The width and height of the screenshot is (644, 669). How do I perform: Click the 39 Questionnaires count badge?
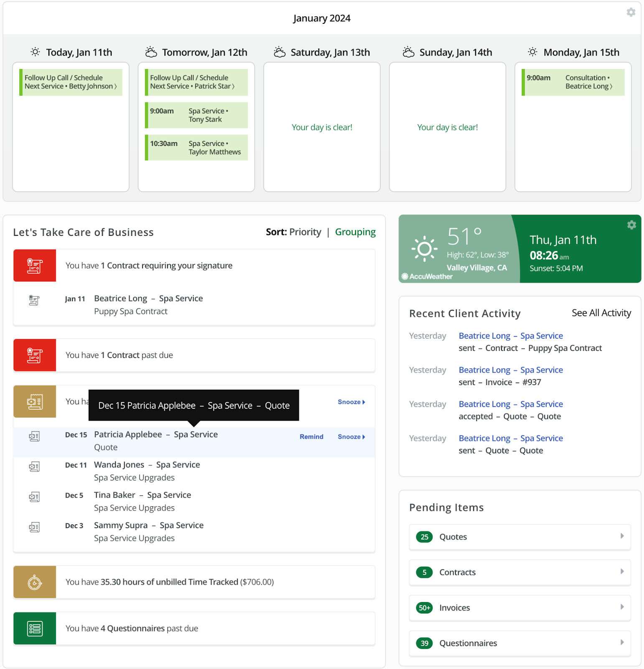(x=424, y=643)
